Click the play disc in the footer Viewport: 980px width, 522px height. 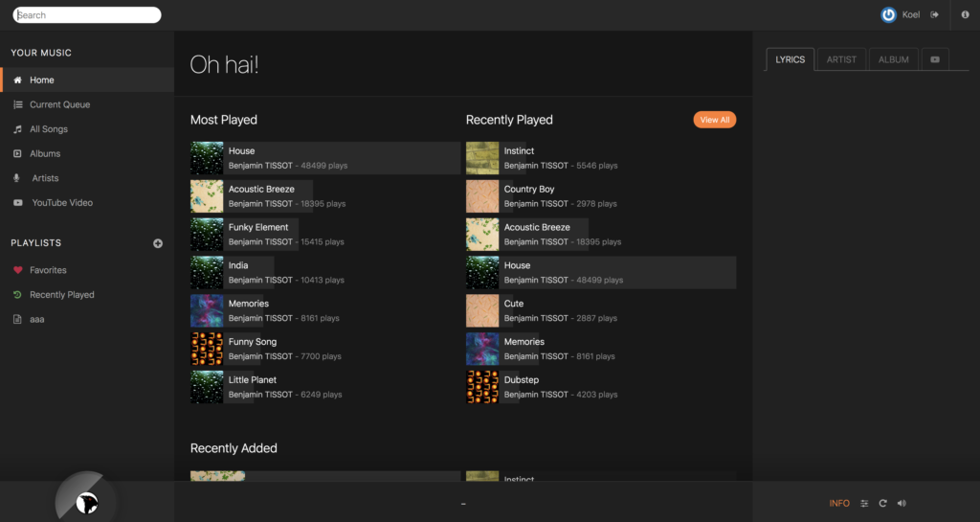[x=86, y=501]
